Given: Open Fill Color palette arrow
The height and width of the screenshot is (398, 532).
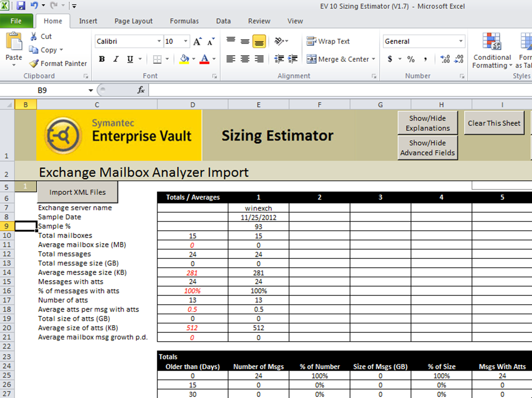Looking at the screenshot, I should (194, 59).
